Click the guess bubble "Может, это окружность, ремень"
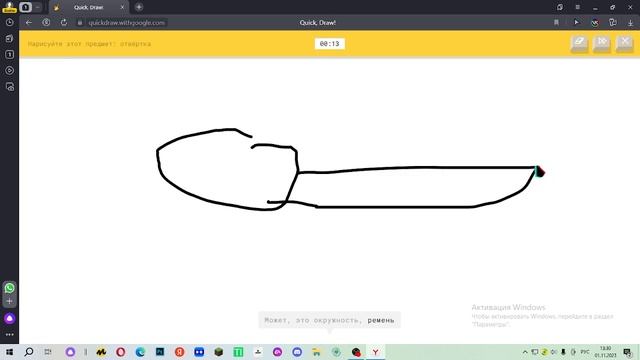Image resolution: width=640 pixels, height=360 pixels. point(329,320)
